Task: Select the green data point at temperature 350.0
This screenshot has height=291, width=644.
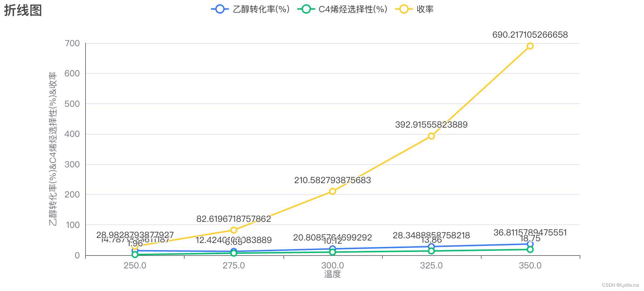Action: (530, 249)
